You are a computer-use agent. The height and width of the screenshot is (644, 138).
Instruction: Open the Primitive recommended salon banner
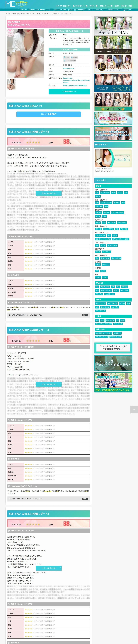point(113,158)
